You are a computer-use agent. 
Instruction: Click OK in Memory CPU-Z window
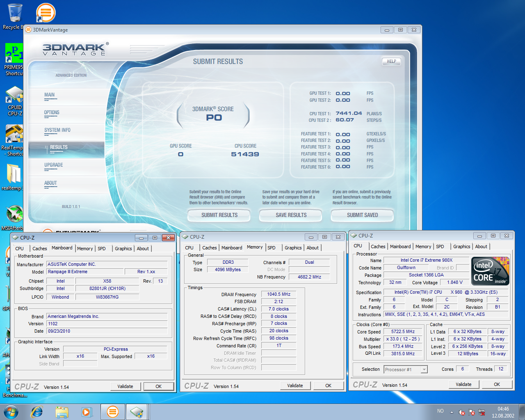click(329, 386)
